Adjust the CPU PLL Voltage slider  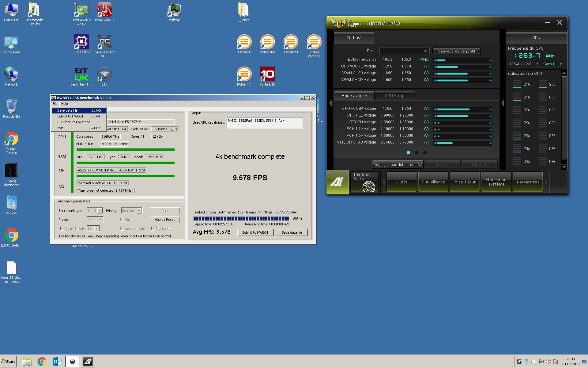coord(462,116)
